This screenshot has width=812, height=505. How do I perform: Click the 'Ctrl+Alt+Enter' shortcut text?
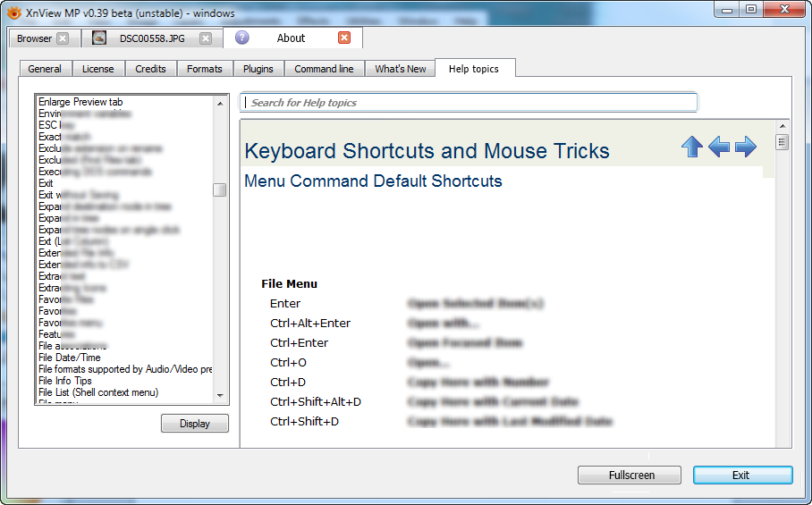pos(310,324)
